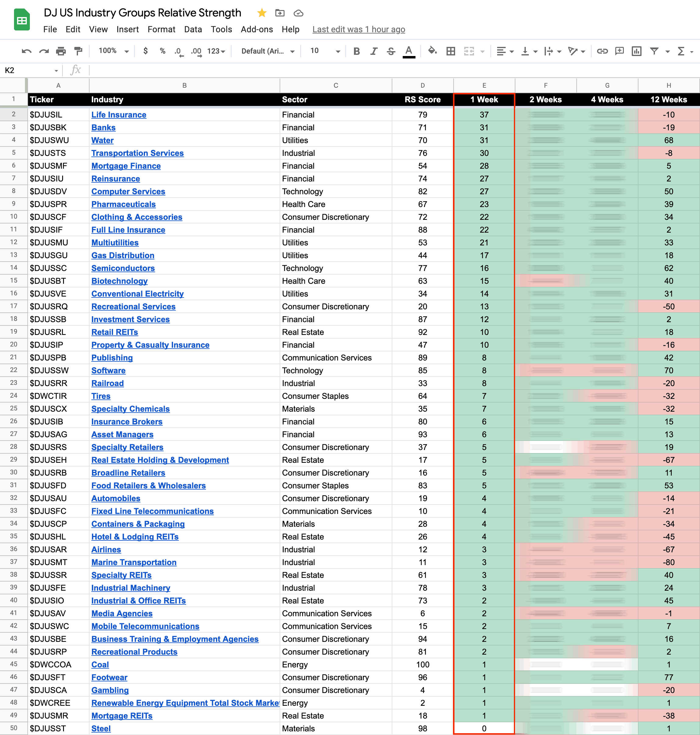Open the zoom 100% dropdown
Viewport: 700px width, 735px height.
113,51
